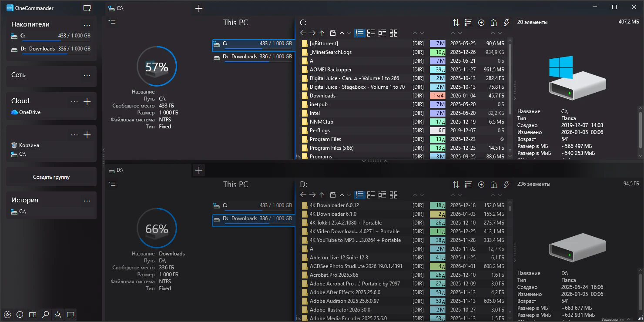This screenshot has width=644, height=322.
Task: Switch C: pane to tree list view
Action: [382, 33]
